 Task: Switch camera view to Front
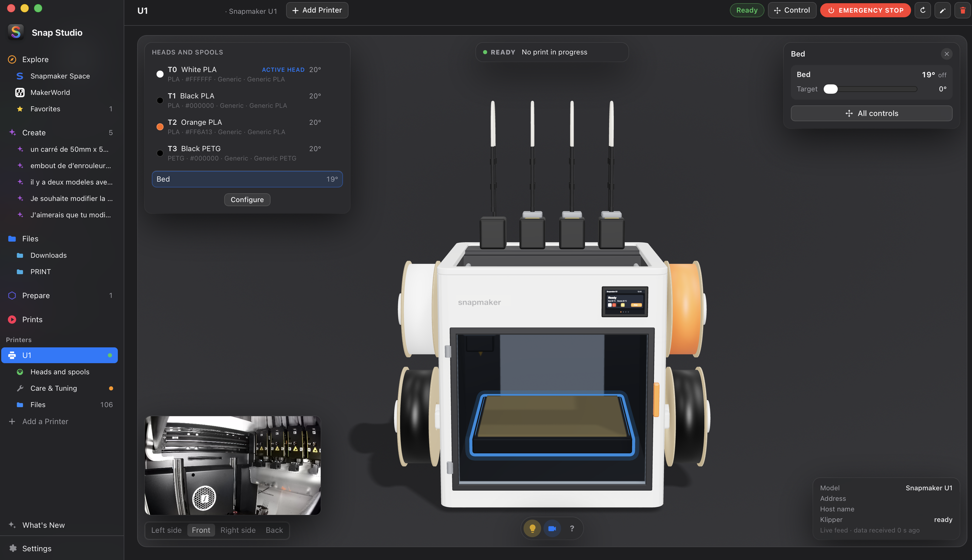pyautogui.click(x=201, y=530)
